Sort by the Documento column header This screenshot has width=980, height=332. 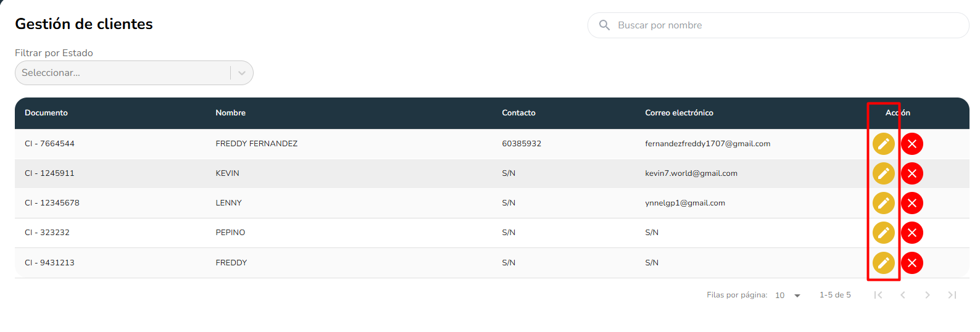[x=46, y=113]
